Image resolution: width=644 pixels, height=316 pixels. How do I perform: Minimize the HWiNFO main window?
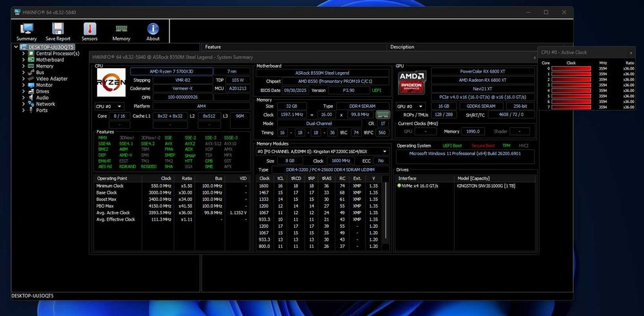(x=528, y=12)
